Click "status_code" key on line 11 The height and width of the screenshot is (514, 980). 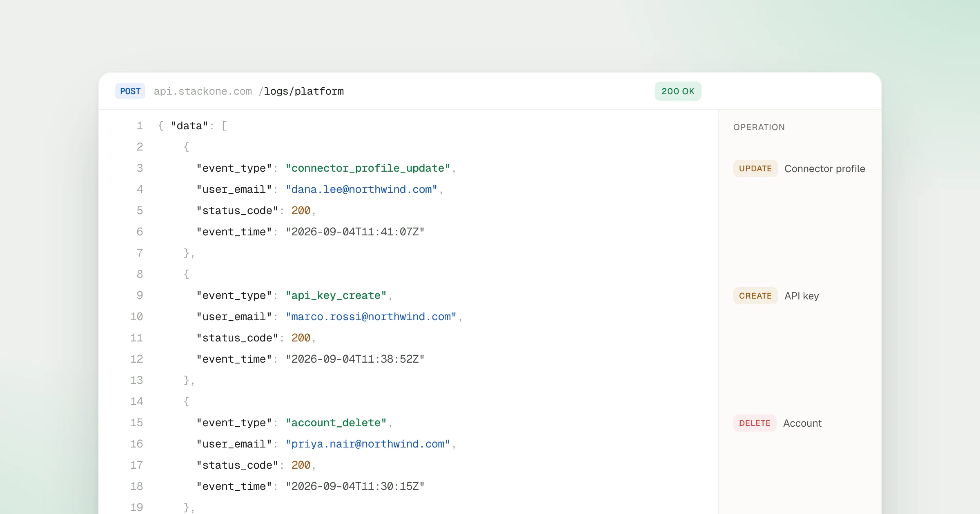238,338
